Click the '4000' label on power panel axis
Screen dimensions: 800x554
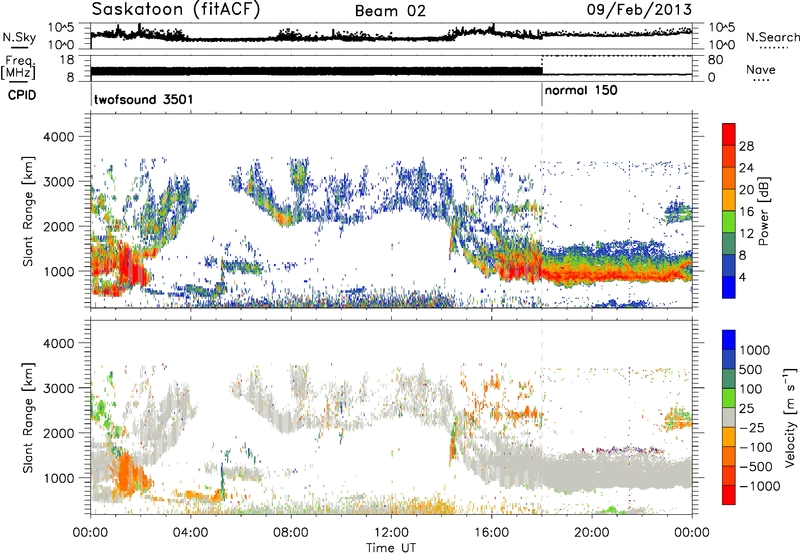coord(61,137)
